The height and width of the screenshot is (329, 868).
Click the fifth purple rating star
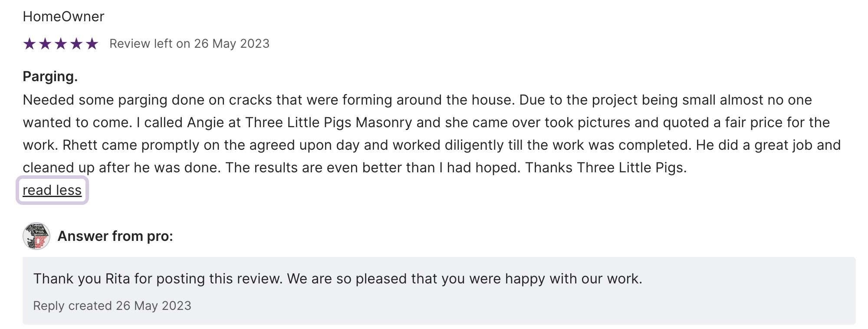(x=92, y=44)
